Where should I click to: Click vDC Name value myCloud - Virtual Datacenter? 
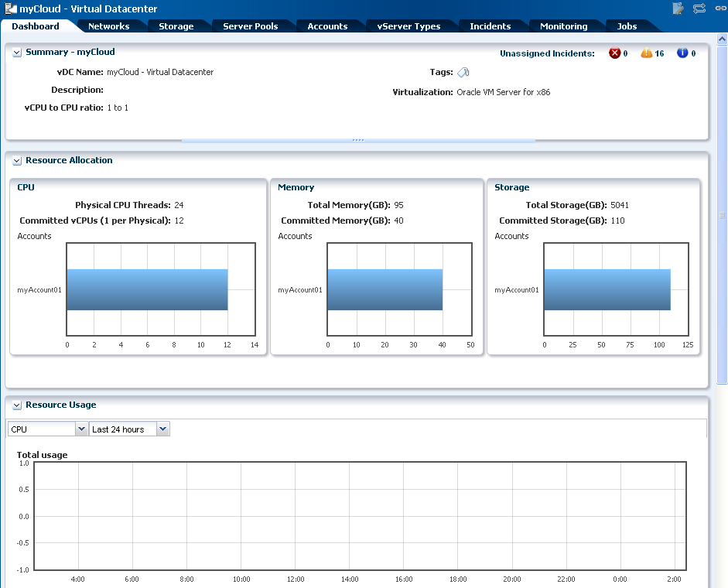[160, 72]
